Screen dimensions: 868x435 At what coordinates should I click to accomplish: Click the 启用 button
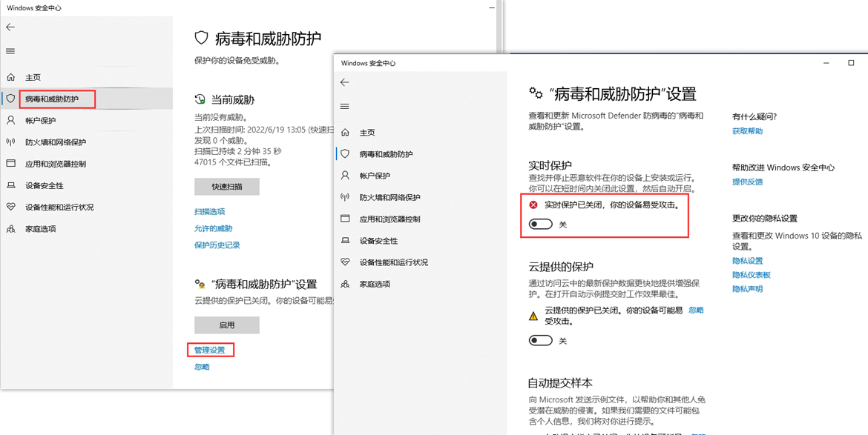tap(227, 325)
